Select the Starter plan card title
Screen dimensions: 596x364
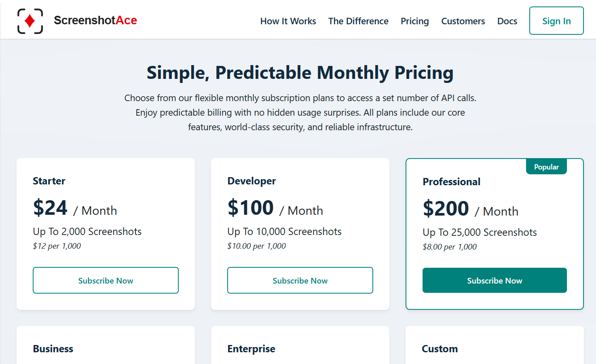coord(49,181)
